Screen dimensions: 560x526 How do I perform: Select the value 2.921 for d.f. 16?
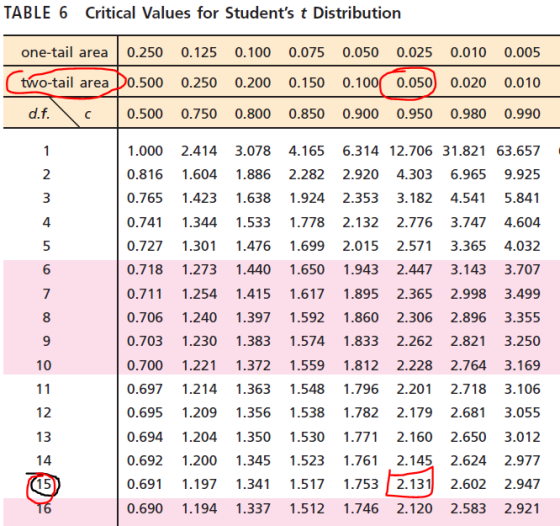pyautogui.click(x=522, y=508)
